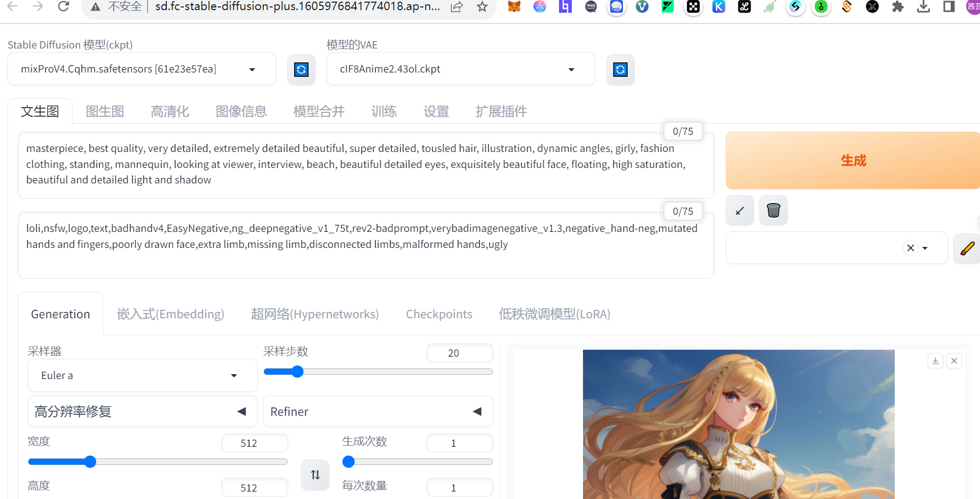Open style editor with the pencil icon
This screenshot has height=499, width=980.
pyautogui.click(x=967, y=248)
